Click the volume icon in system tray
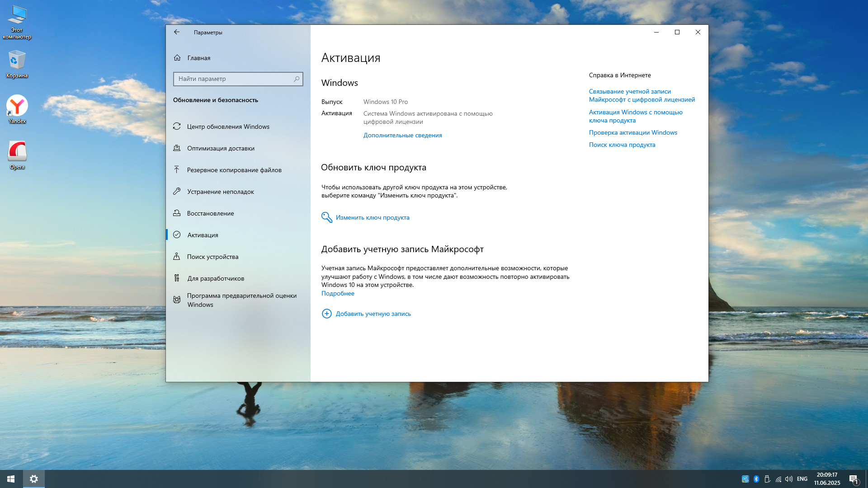The width and height of the screenshot is (868, 488). (789, 479)
